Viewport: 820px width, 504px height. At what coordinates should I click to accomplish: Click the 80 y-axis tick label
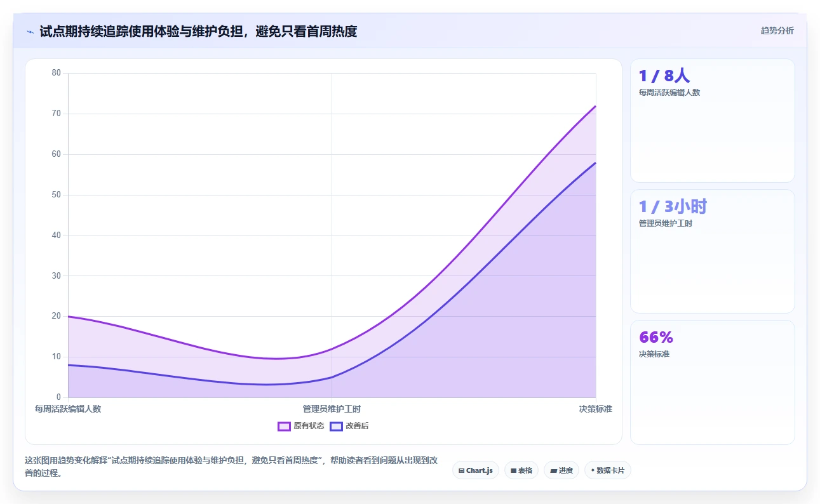[x=57, y=73]
